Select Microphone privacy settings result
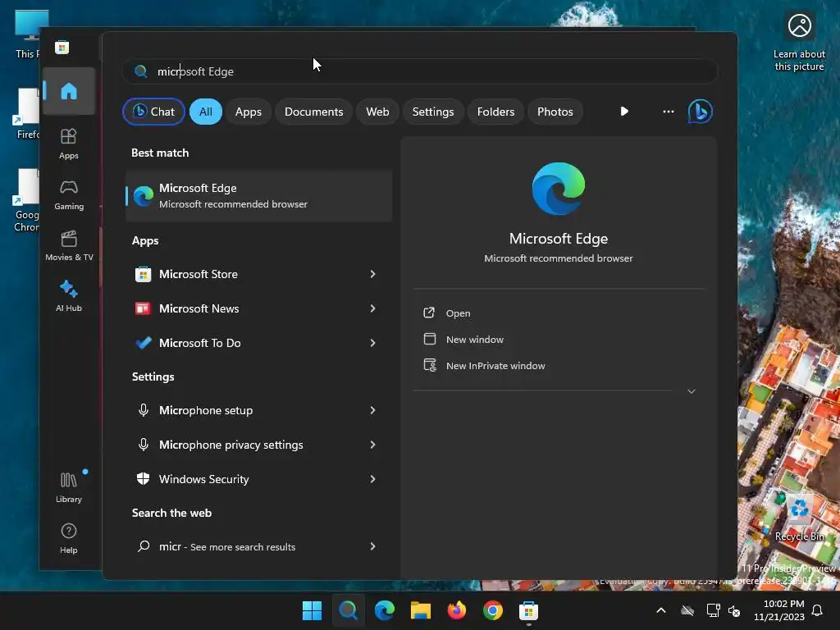 pyautogui.click(x=258, y=445)
